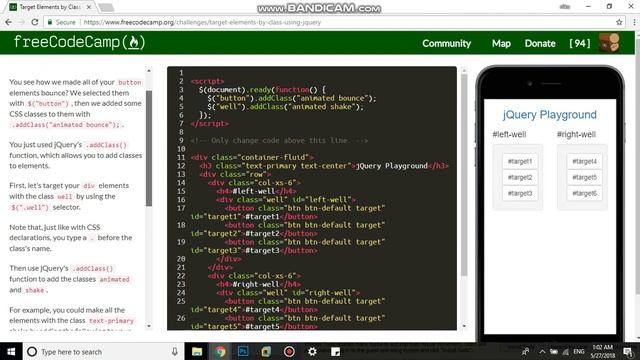Click the comment on line 9
Screen dimensions: 640x360
[x=279, y=140]
